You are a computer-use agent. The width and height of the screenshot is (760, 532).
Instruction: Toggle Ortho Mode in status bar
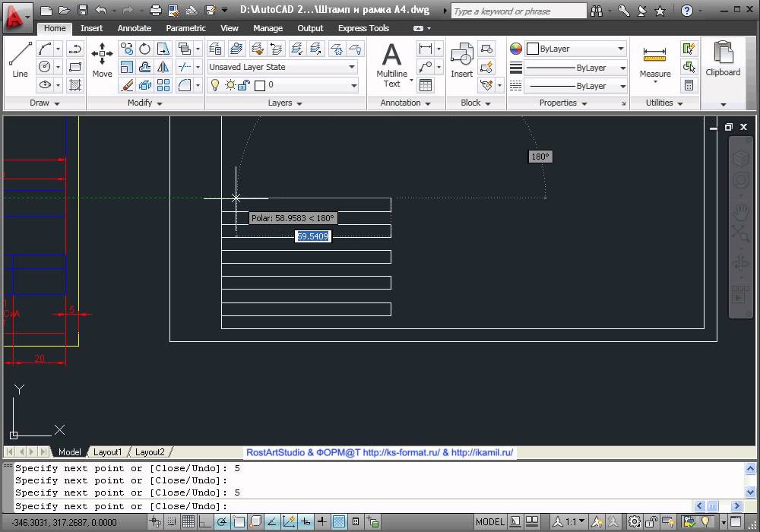(204, 522)
